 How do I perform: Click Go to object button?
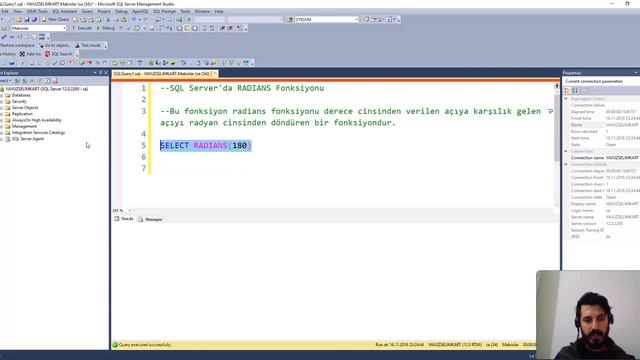point(54,45)
